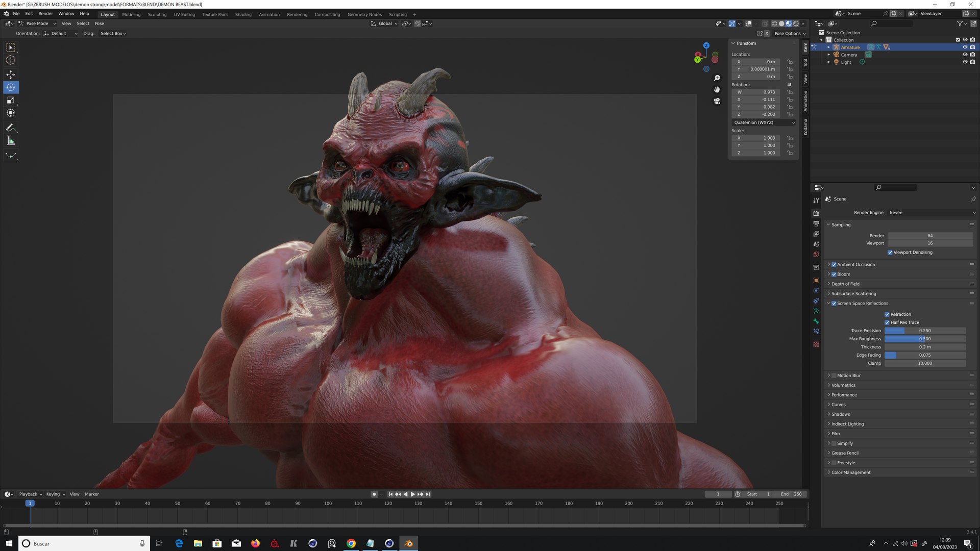Pick the Scale tool in toolbar
Screen dimensions: 980x551
[11, 100]
